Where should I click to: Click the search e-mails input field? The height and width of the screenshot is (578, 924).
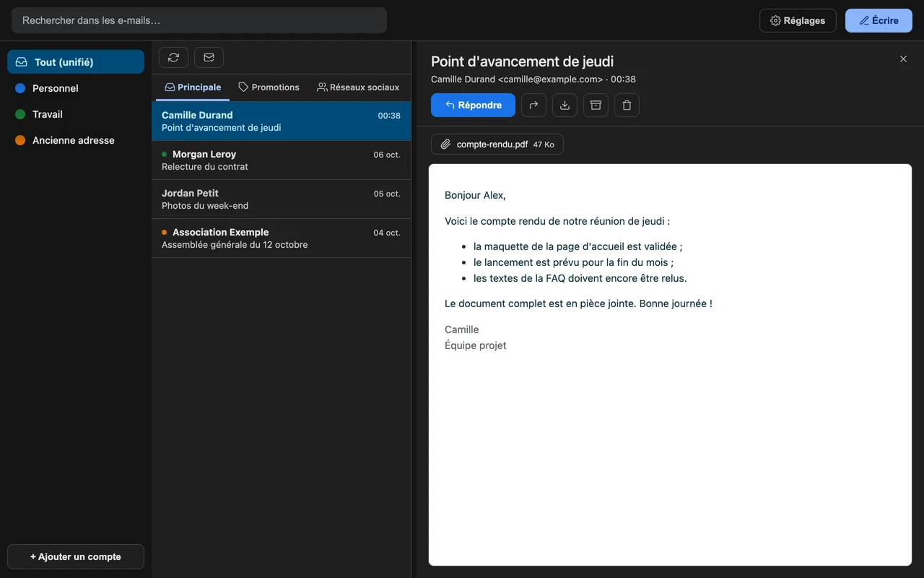pyautogui.click(x=199, y=20)
